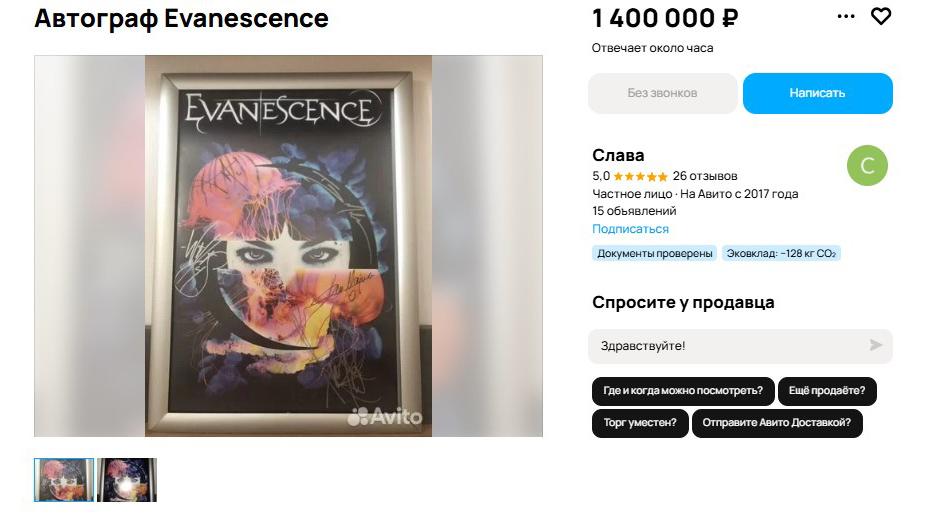Image resolution: width=936 pixels, height=527 pixels.
Task: Open seller profile named Слава
Action: click(618, 155)
